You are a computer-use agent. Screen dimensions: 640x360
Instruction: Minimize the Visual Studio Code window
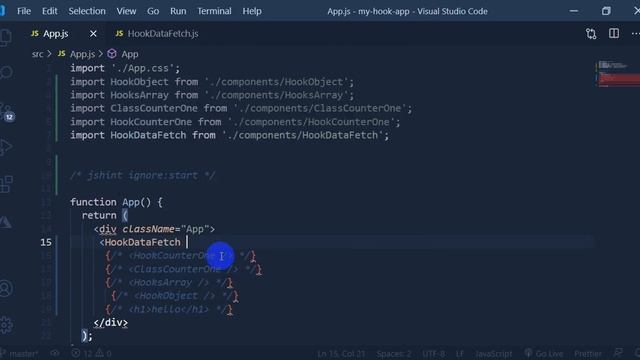tap(574, 11)
